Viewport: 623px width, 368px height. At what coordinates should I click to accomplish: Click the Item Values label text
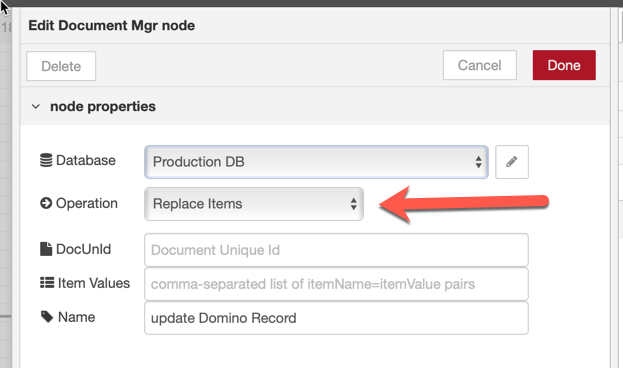coord(94,283)
